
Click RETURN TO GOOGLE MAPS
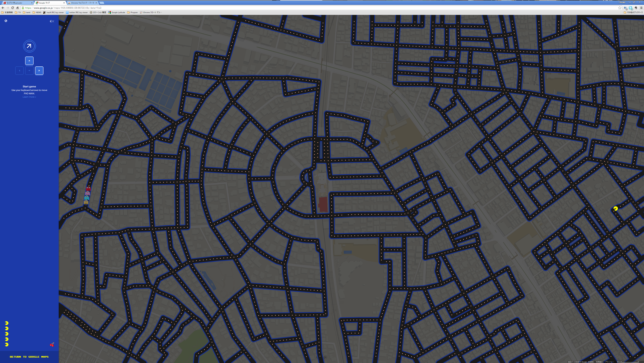click(x=29, y=356)
